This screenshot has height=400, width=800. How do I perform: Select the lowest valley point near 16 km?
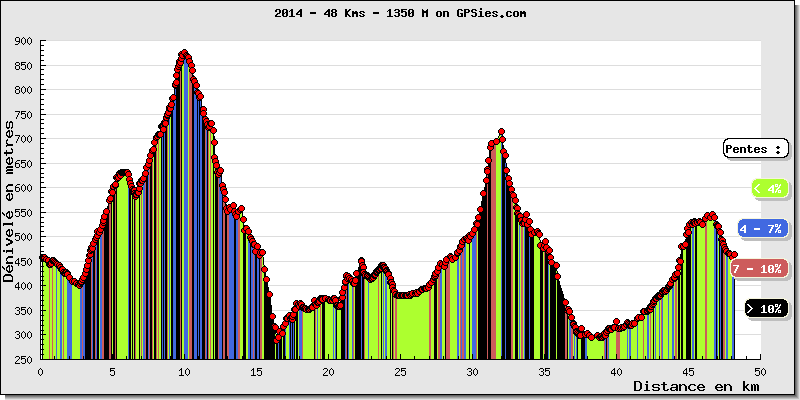[277, 340]
